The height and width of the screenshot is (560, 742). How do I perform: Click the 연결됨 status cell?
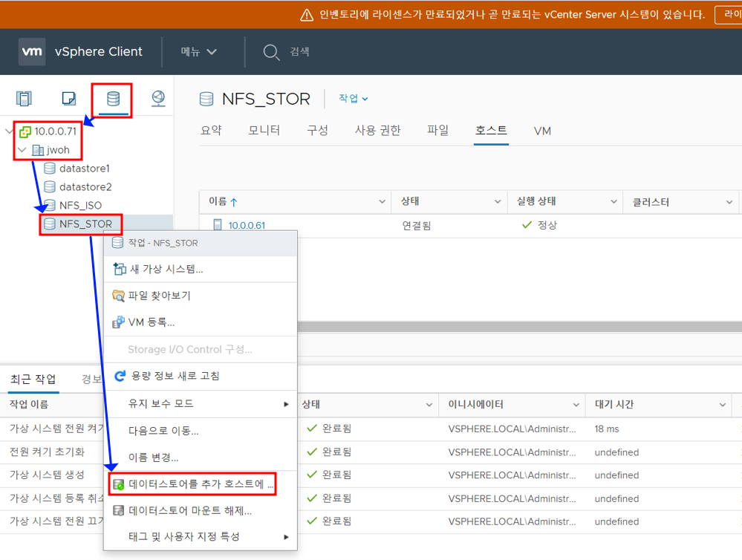tap(417, 225)
